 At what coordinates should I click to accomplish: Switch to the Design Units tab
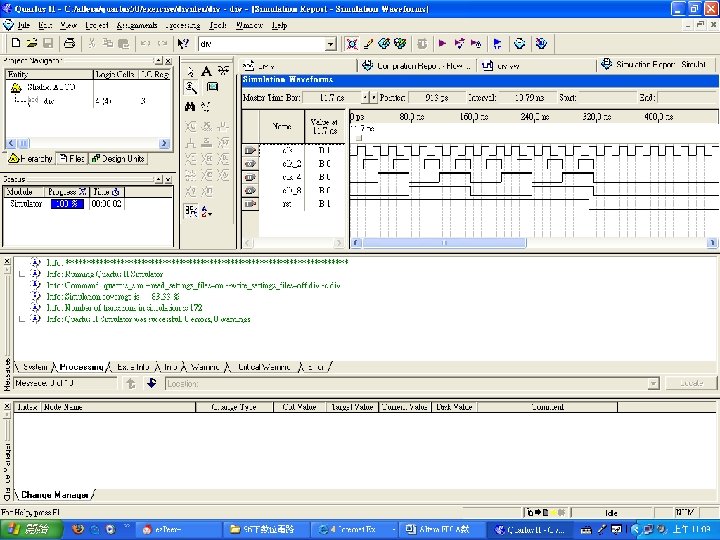click(x=118, y=158)
